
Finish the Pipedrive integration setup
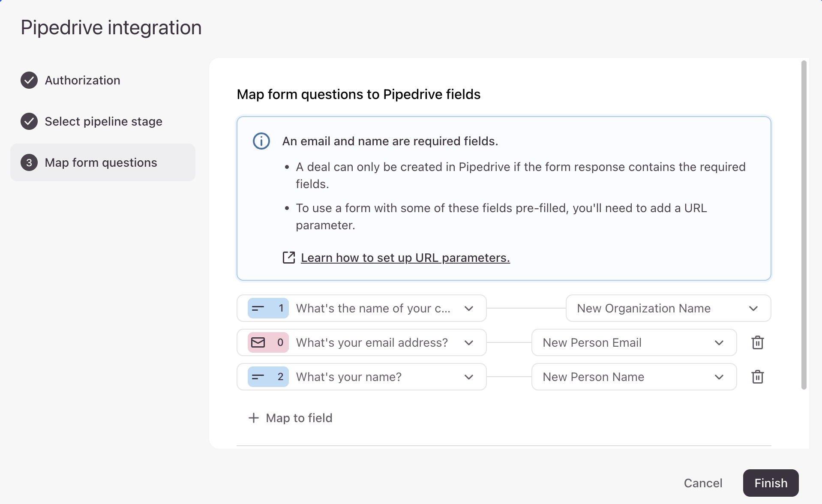point(771,483)
